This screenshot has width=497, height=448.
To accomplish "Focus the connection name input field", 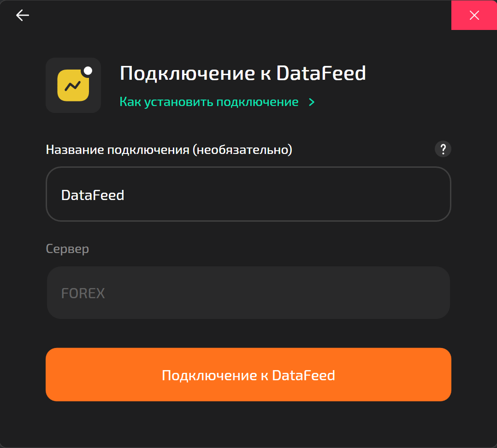I will [248, 194].
